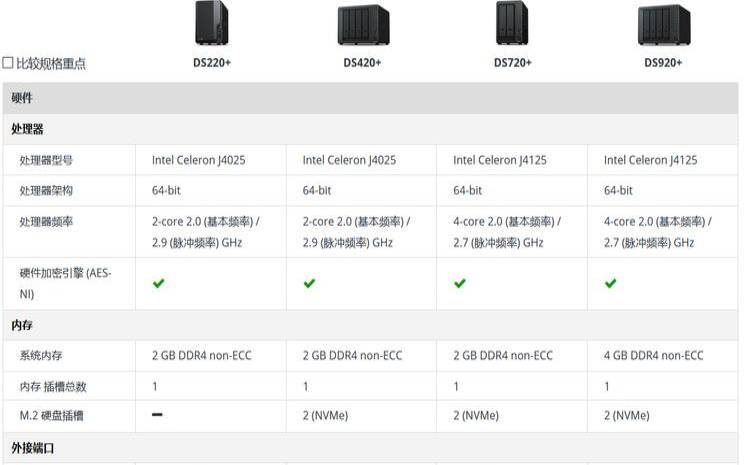Click the DS420+ AES-NI green checkmark

(x=309, y=284)
